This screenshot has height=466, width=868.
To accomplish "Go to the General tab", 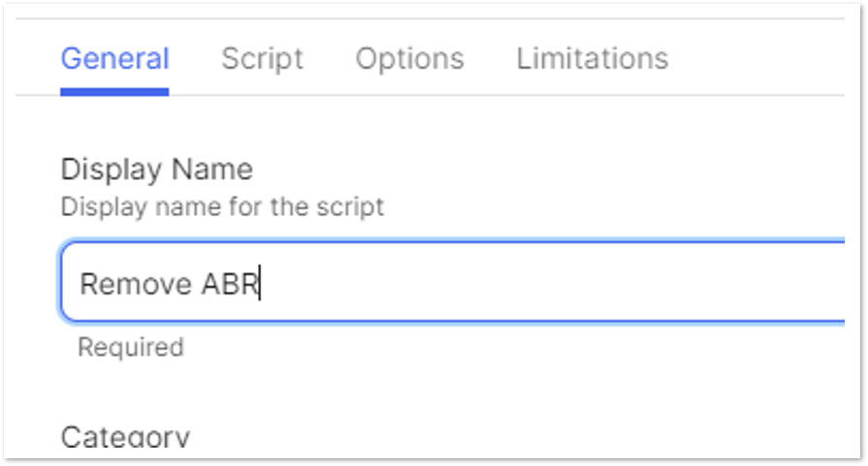I will tap(114, 58).
